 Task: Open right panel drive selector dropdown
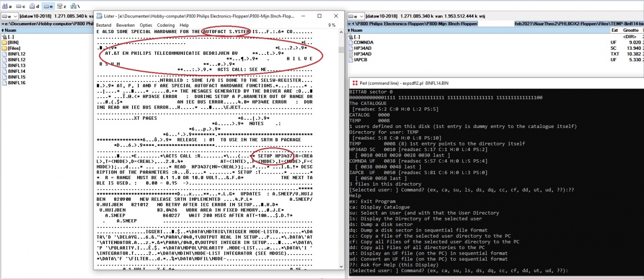356,17
